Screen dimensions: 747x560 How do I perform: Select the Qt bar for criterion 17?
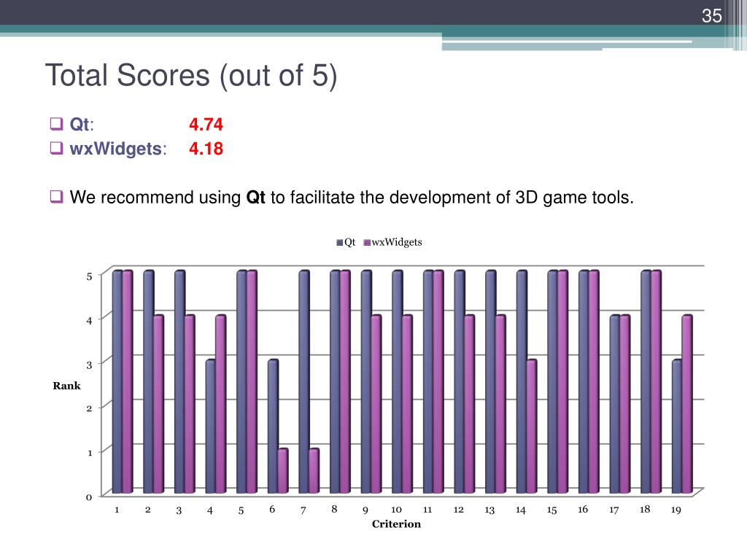tap(615, 404)
